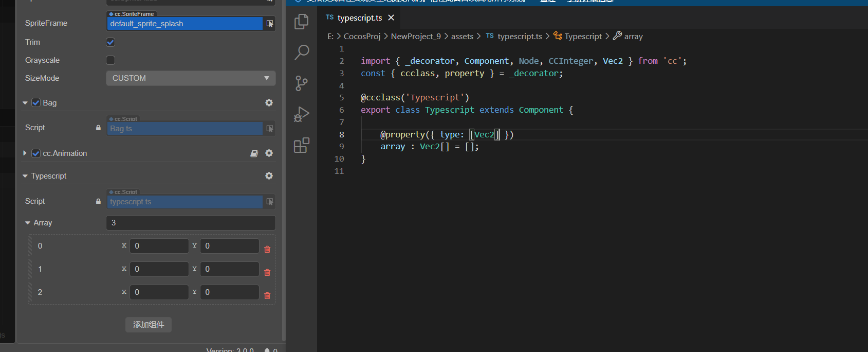Click the Bag.ts script locate icon
Image resolution: width=868 pixels, height=352 pixels.
(270, 129)
